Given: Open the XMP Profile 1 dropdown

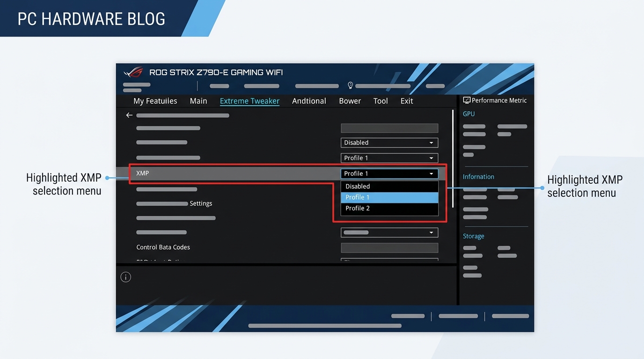Looking at the screenshot, I should [x=389, y=173].
